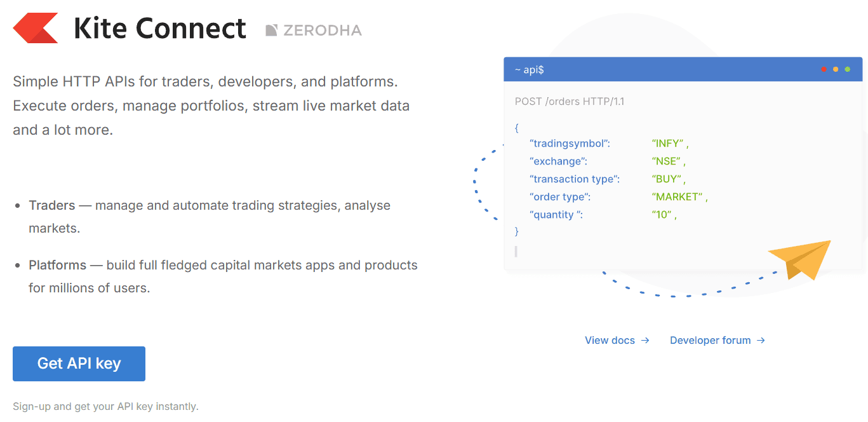Click the blinking cursor in the terminal
This screenshot has height=422, width=868.
click(x=516, y=251)
